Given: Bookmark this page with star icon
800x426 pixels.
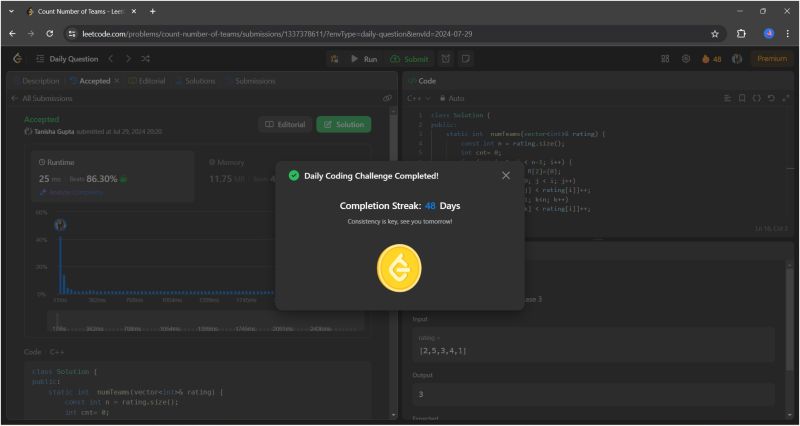Looking at the screenshot, I should 715,34.
